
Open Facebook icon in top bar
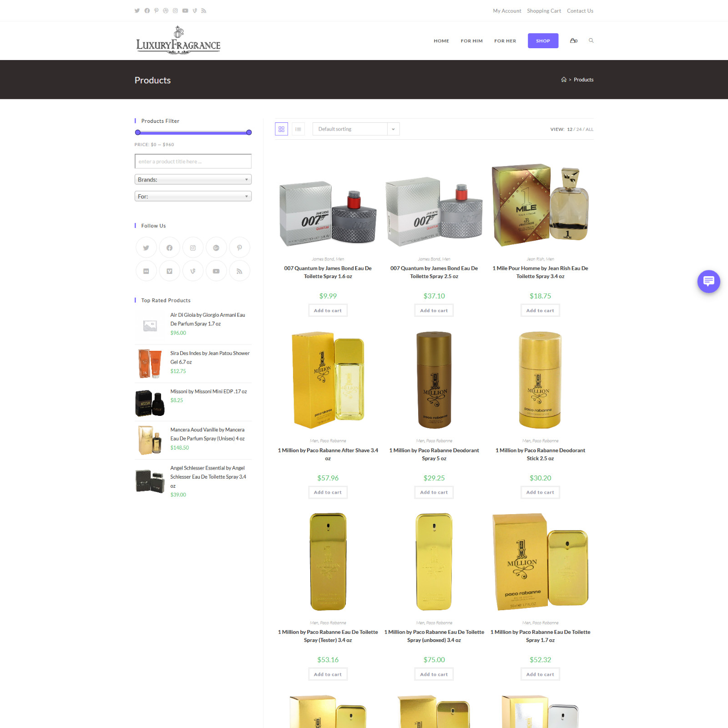click(x=147, y=10)
